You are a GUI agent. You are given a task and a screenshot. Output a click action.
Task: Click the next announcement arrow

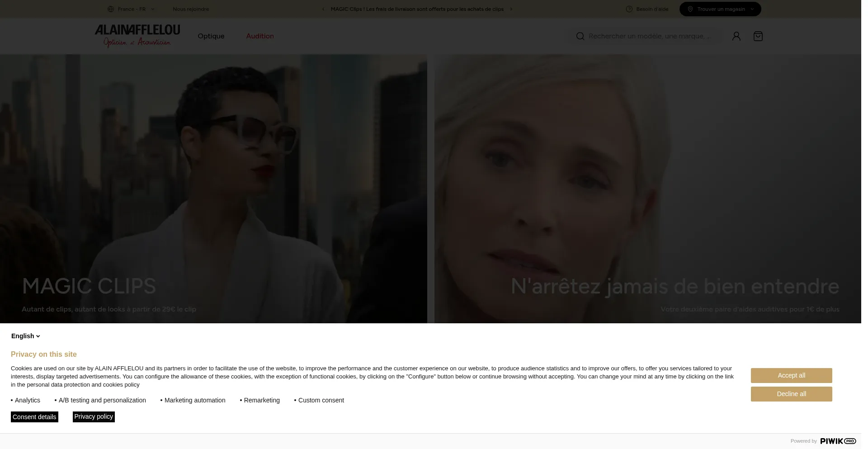pos(511,9)
